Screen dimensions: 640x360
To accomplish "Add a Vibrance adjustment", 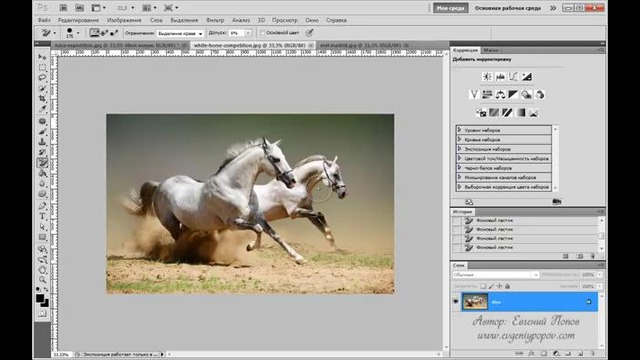I will (473, 95).
